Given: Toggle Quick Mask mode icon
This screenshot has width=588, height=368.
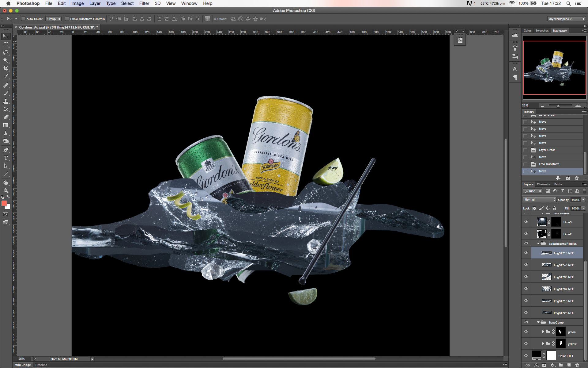Looking at the screenshot, I should [6, 214].
